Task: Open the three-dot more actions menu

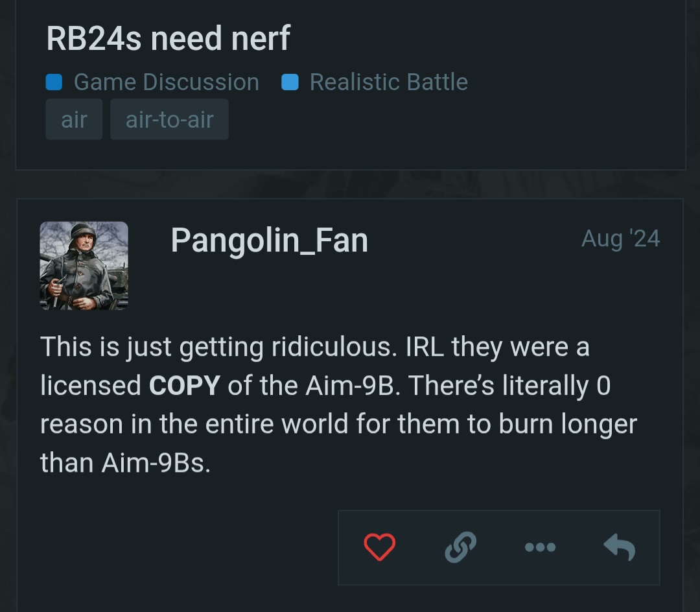Action: 540,547
